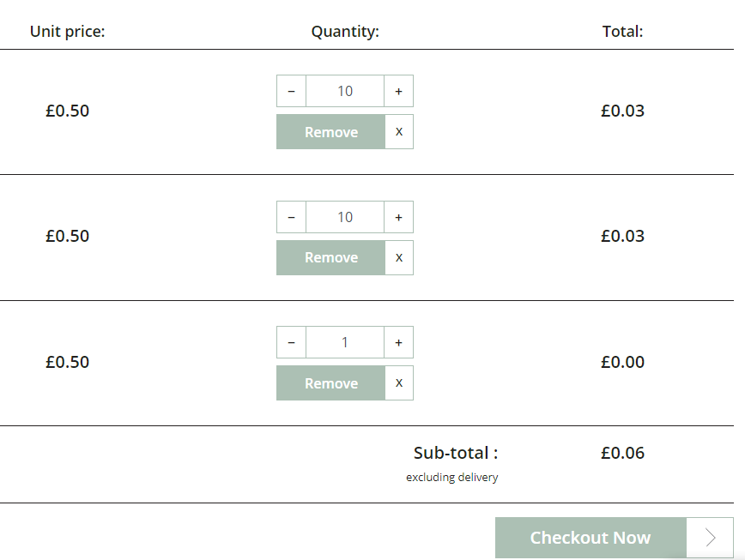This screenshot has height=560, width=745.
Task: Increase quantity of third basket item
Action: [x=398, y=342]
